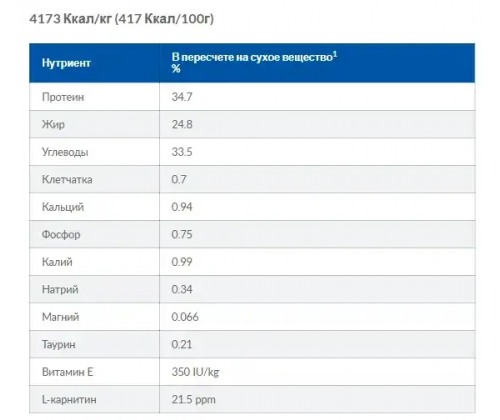
Task: Click the 34.7 protein value
Action: 182,97
